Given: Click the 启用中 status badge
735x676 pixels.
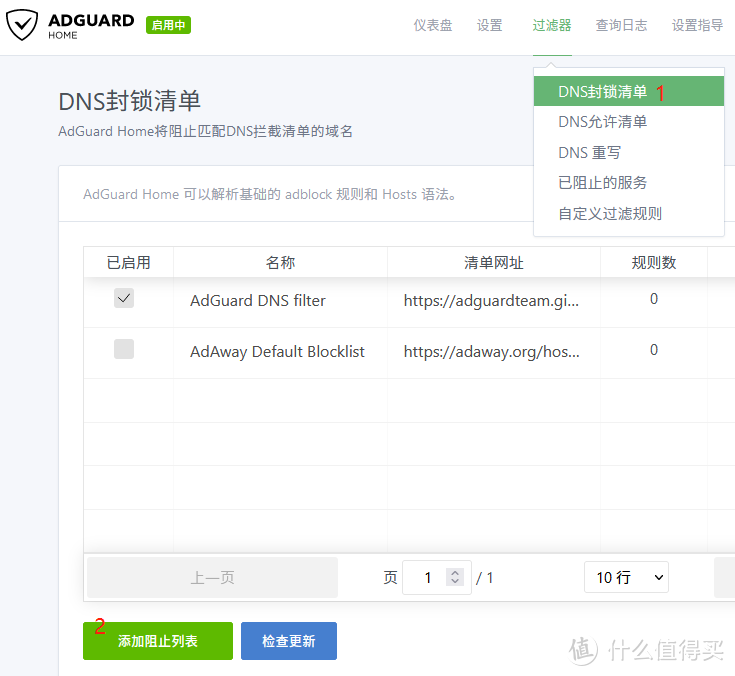Looking at the screenshot, I should [x=168, y=25].
